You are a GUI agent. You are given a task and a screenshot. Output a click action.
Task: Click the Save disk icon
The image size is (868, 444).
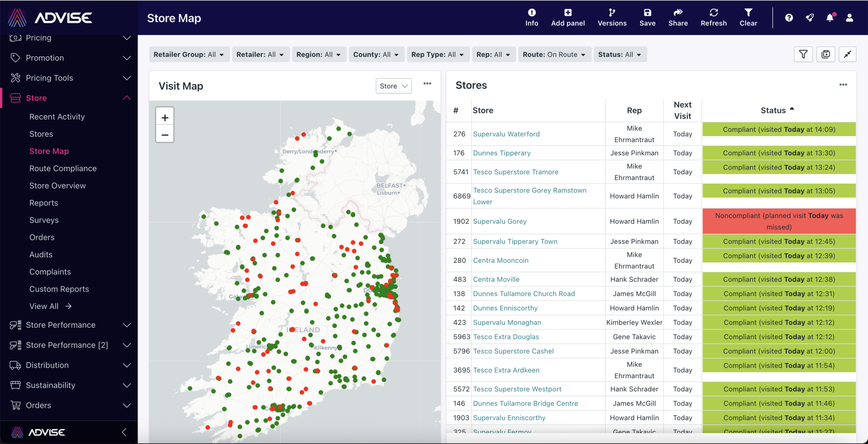click(647, 13)
